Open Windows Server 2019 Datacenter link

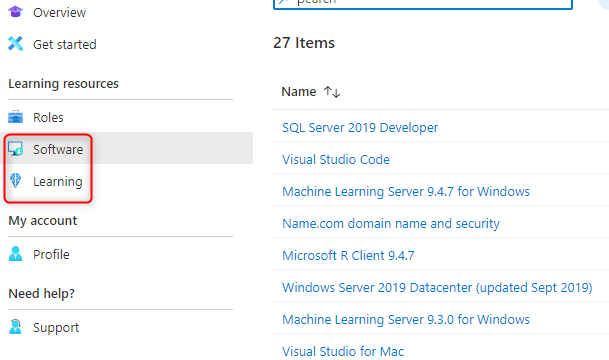pyautogui.click(x=437, y=287)
